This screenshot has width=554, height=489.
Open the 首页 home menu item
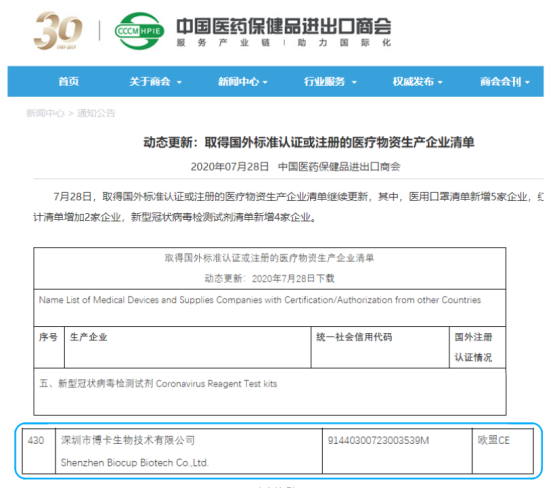coord(69,82)
